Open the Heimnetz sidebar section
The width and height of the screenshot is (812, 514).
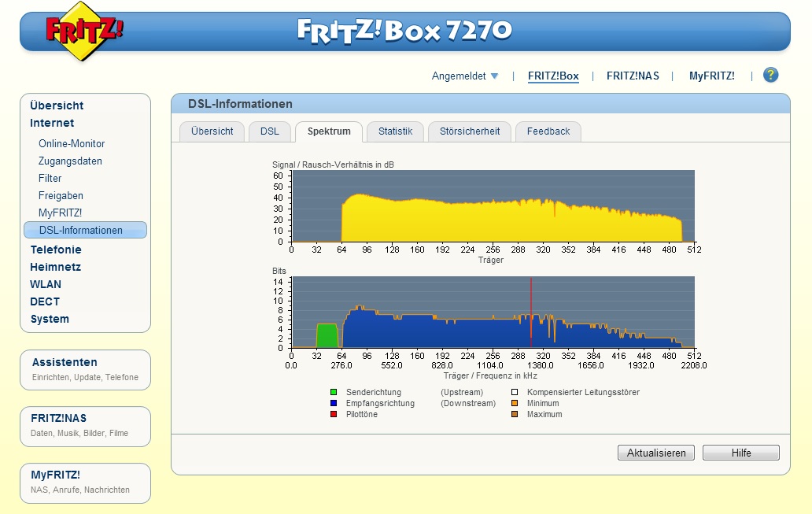[55, 268]
